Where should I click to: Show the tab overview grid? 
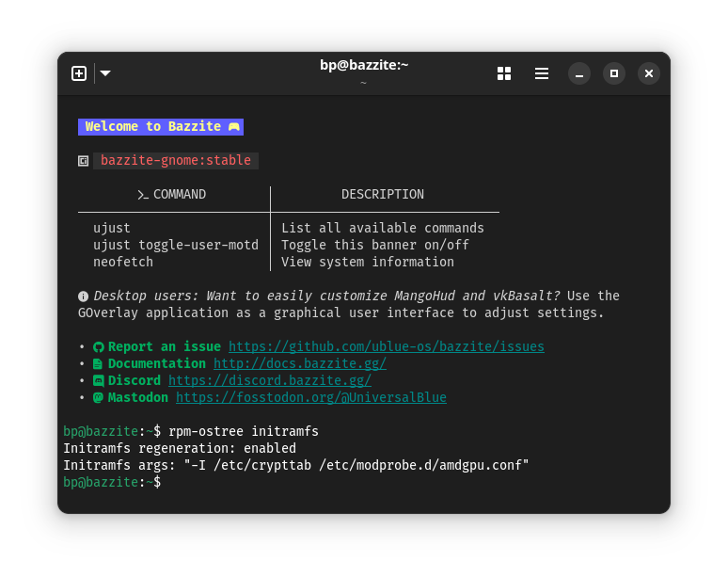tap(504, 73)
